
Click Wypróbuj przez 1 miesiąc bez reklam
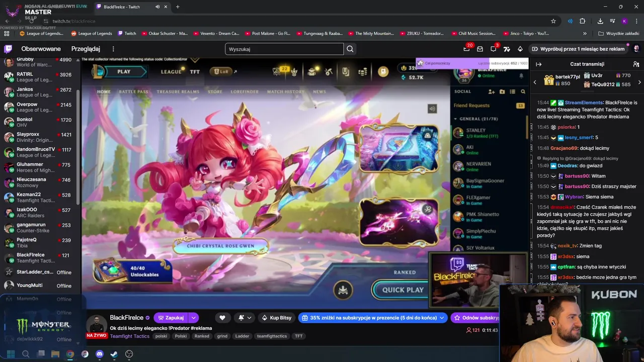(578, 49)
